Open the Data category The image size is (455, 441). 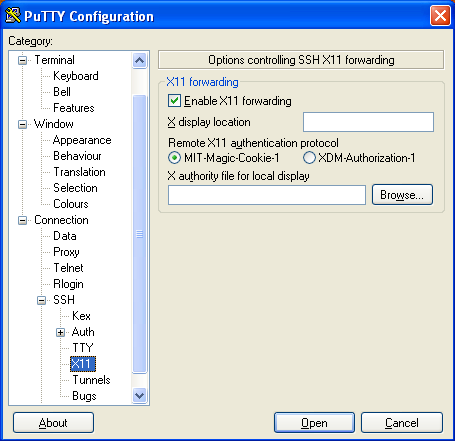65,236
